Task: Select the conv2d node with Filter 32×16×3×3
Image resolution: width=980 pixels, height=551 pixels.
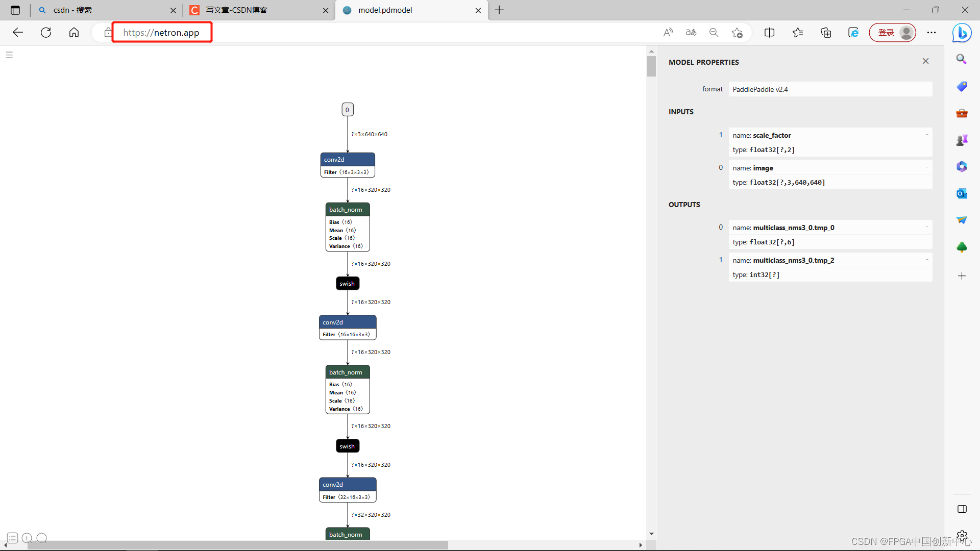Action: [348, 490]
